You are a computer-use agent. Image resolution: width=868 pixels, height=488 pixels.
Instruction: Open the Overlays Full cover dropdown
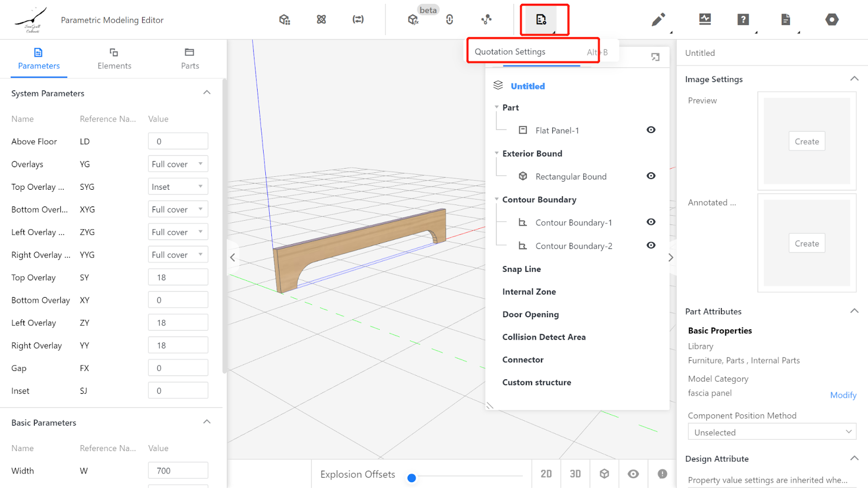[x=178, y=164]
